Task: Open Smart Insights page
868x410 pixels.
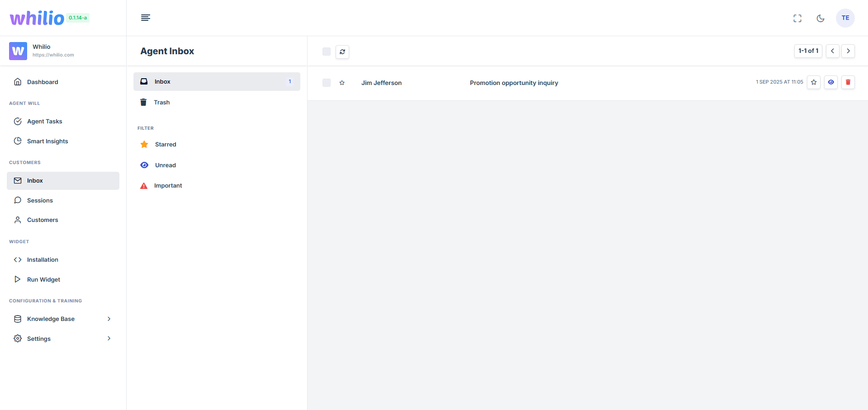Action: click(47, 141)
